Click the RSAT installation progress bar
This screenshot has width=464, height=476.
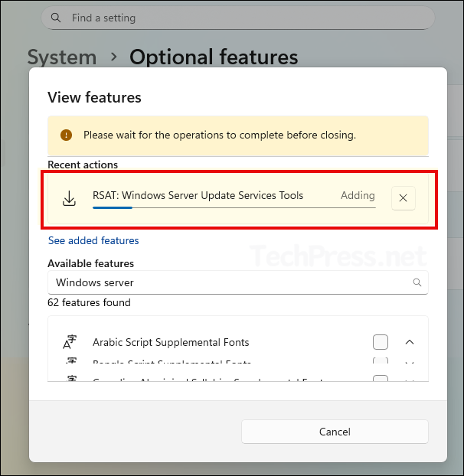pyautogui.click(x=234, y=207)
